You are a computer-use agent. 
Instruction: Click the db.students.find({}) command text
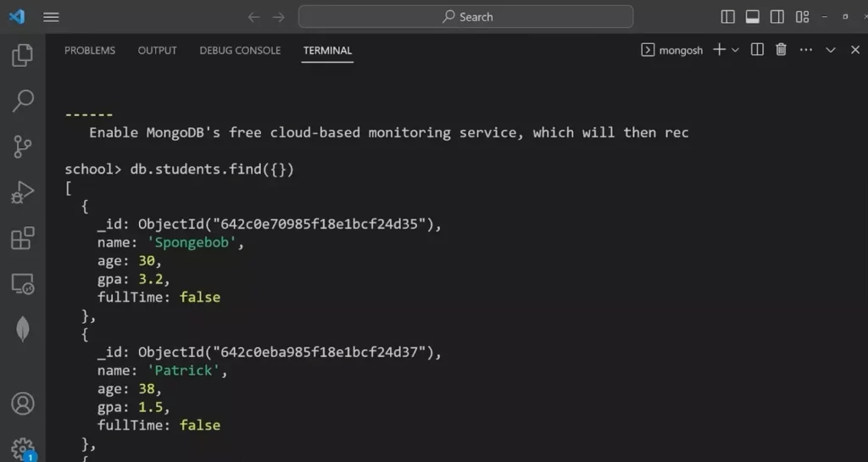click(212, 170)
